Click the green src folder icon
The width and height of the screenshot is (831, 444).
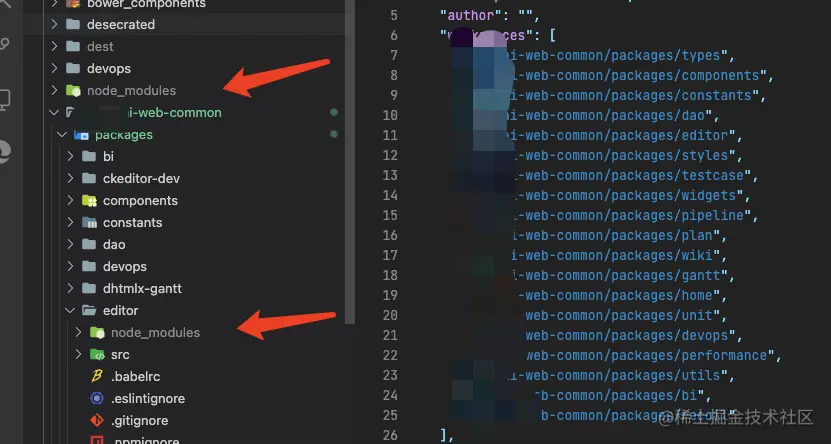[x=97, y=354]
